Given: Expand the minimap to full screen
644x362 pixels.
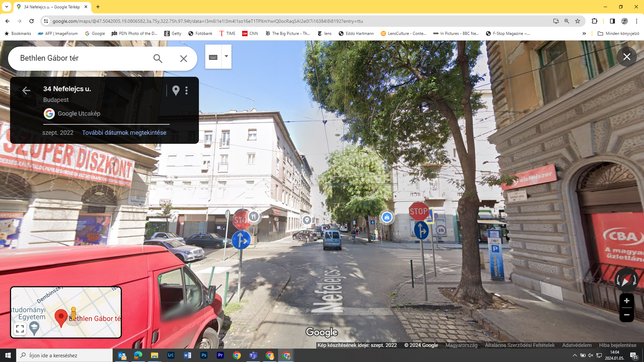Looking at the screenshot, I should point(20,329).
